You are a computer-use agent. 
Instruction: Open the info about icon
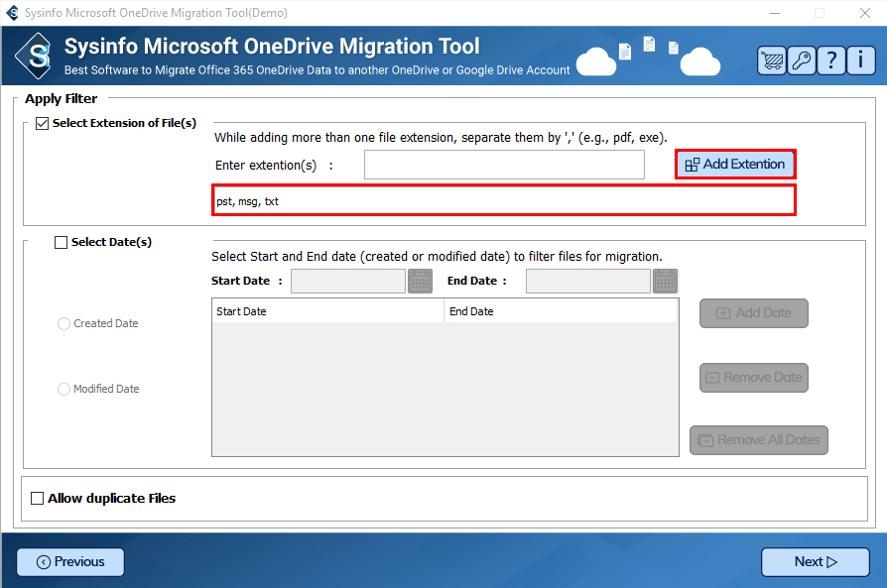861,60
